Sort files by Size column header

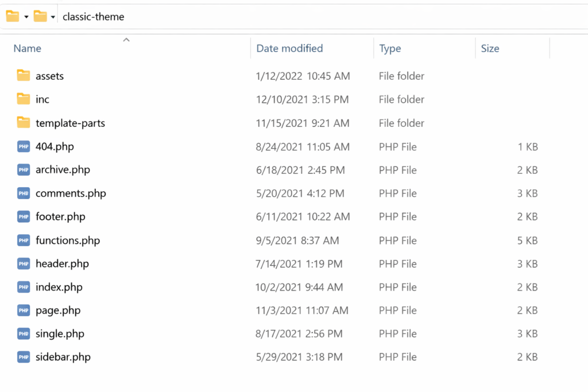coord(490,49)
